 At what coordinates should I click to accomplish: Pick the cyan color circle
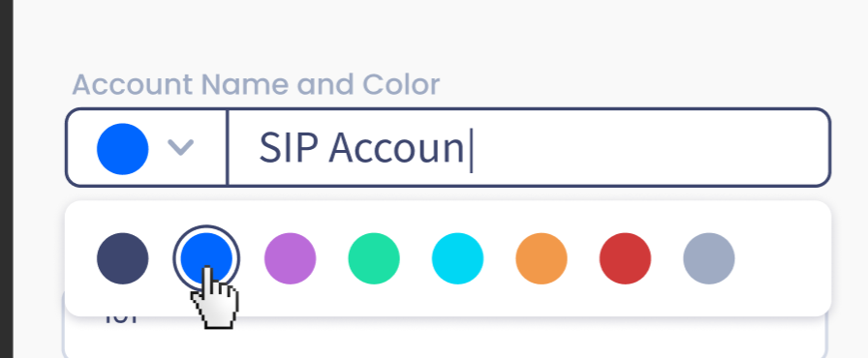458,258
